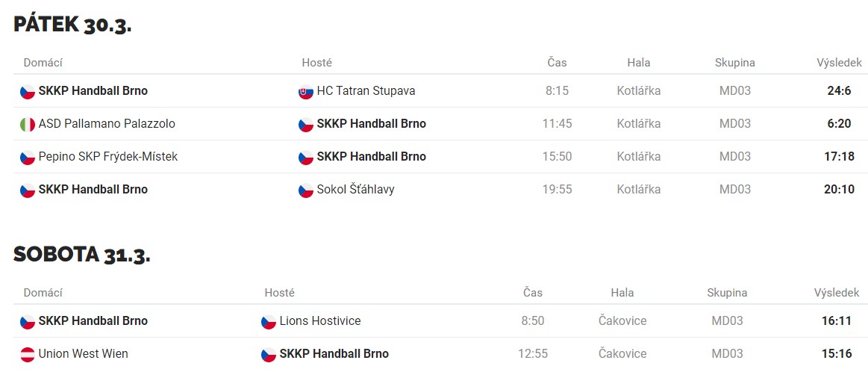Viewport: 868px width, 372px height.
Task: Click the flag beside away team SKKP Handball Brno at 12:55
Action: click(269, 354)
